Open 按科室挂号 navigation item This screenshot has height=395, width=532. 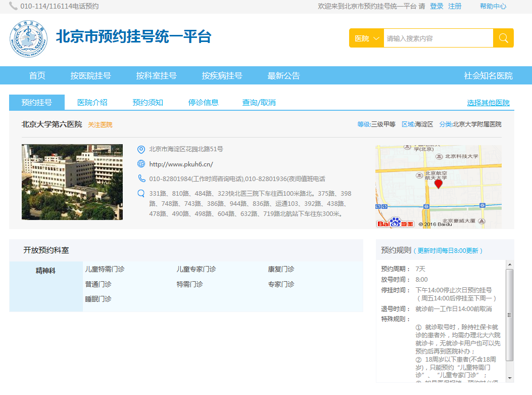(157, 75)
